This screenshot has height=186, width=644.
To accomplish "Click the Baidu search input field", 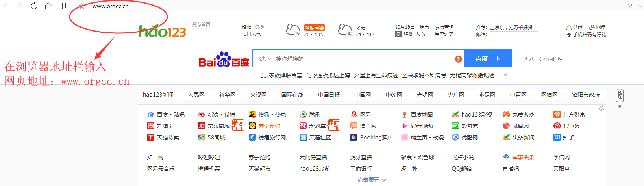I will [362, 59].
